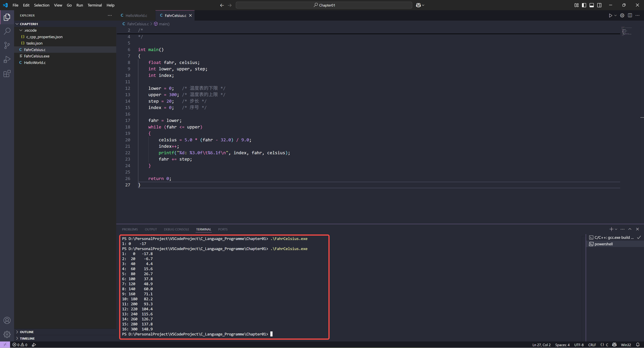Open FahrCelsius.exe in the explorer
The width and height of the screenshot is (644, 348).
(37, 56)
